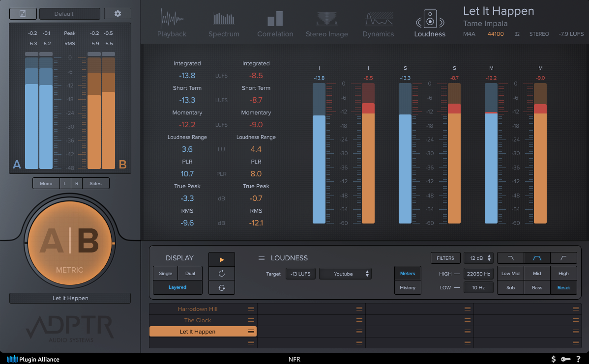
Task: Select Single display mode
Action: click(x=165, y=273)
